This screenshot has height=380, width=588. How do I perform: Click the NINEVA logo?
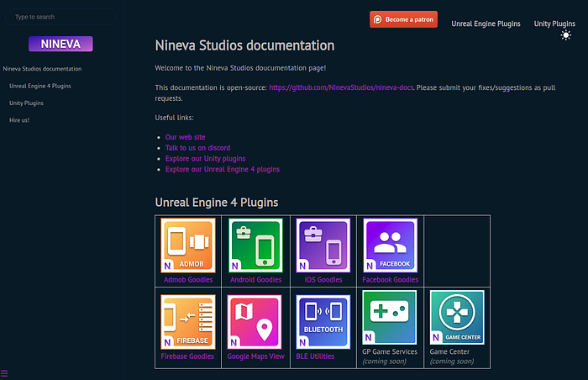(x=60, y=44)
